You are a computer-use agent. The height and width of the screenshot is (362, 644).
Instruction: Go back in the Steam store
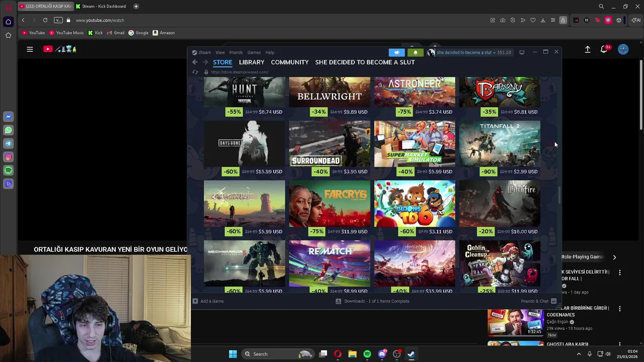195,62
